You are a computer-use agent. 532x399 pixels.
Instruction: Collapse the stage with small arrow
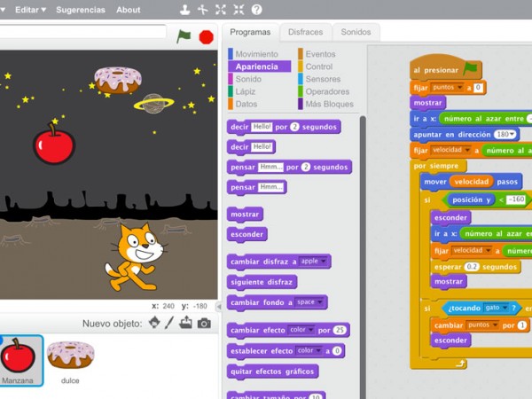point(219,307)
